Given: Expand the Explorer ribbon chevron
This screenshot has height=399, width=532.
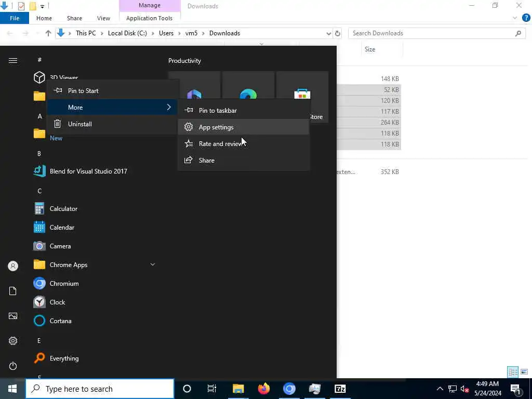Looking at the screenshot, I should coord(515,18).
